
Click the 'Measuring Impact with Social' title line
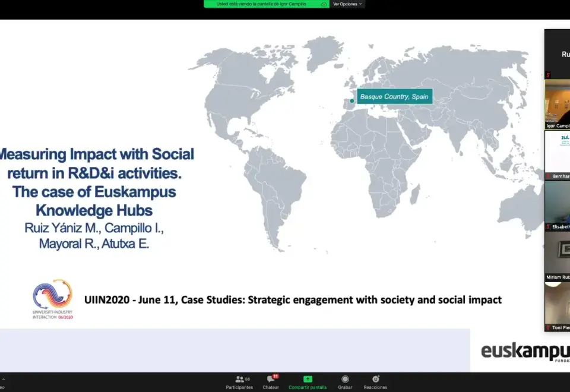97,154
